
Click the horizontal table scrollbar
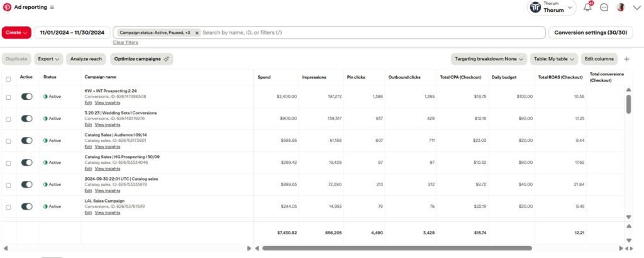(x=396, y=248)
